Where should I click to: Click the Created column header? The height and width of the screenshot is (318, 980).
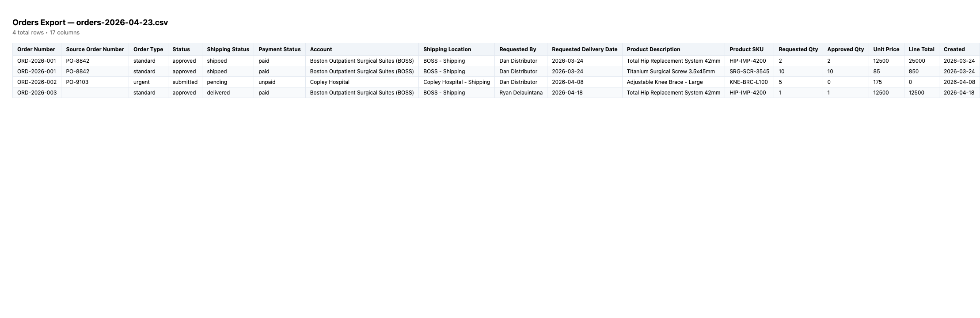point(959,49)
